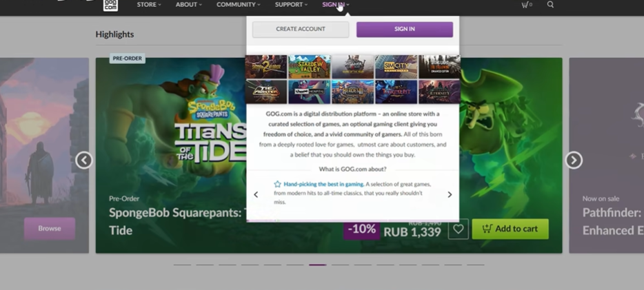This screenshot has height=290, width=644.
Task: Click the green Add to cart button
Action: (510, 229)
